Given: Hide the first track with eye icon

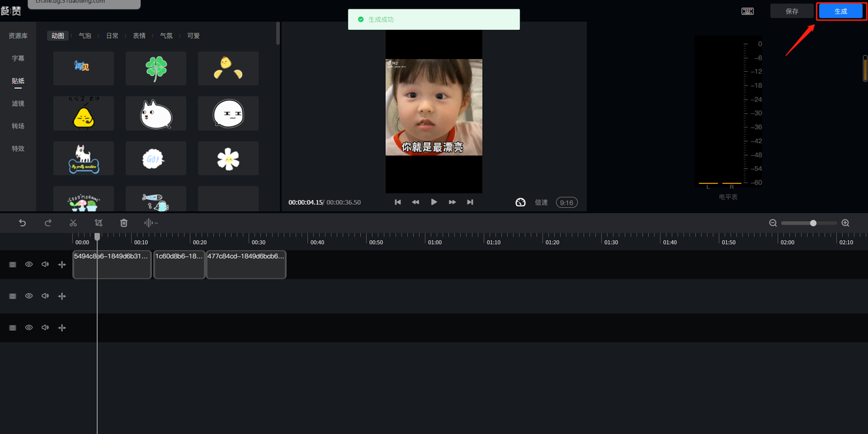Looking at the screenshot, I should pos(29,264).
